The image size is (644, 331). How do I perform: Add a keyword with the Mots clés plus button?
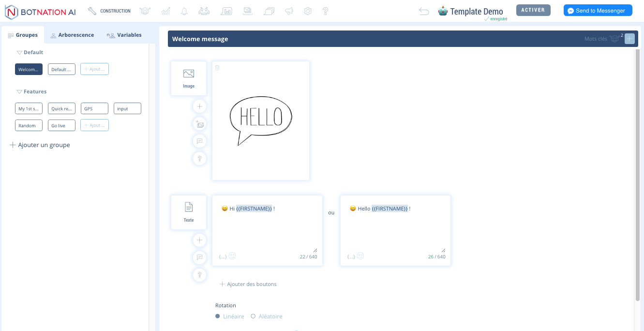click(x=629, y=39)
